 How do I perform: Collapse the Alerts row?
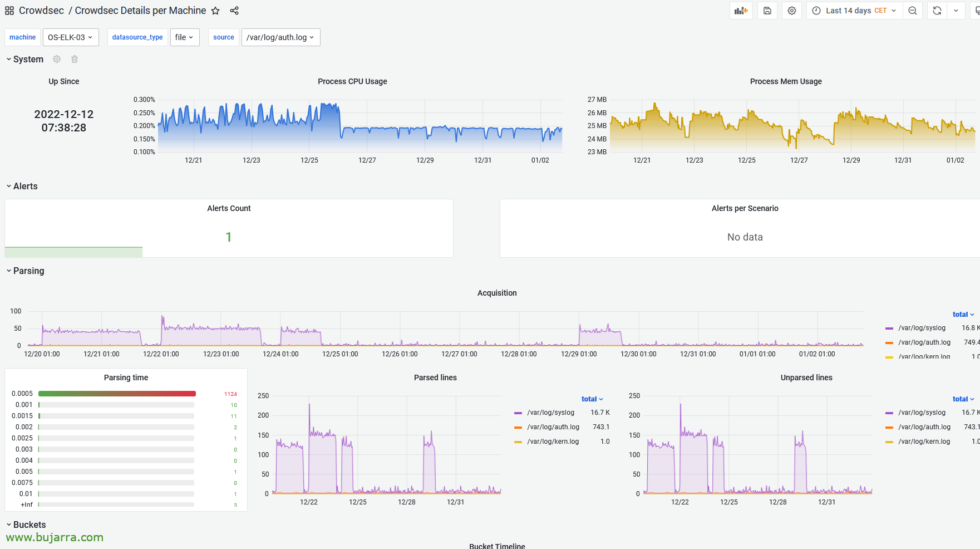coord(22,186)
